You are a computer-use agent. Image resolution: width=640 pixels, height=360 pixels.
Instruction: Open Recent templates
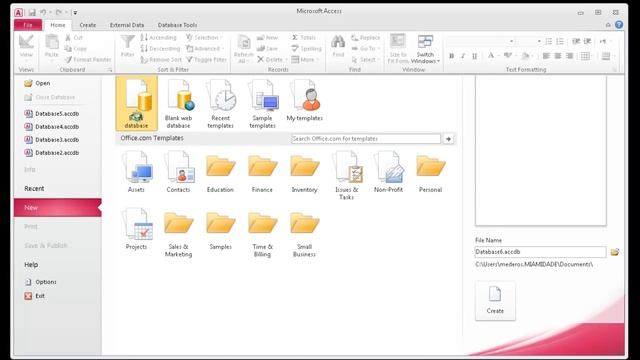[220, 103]
